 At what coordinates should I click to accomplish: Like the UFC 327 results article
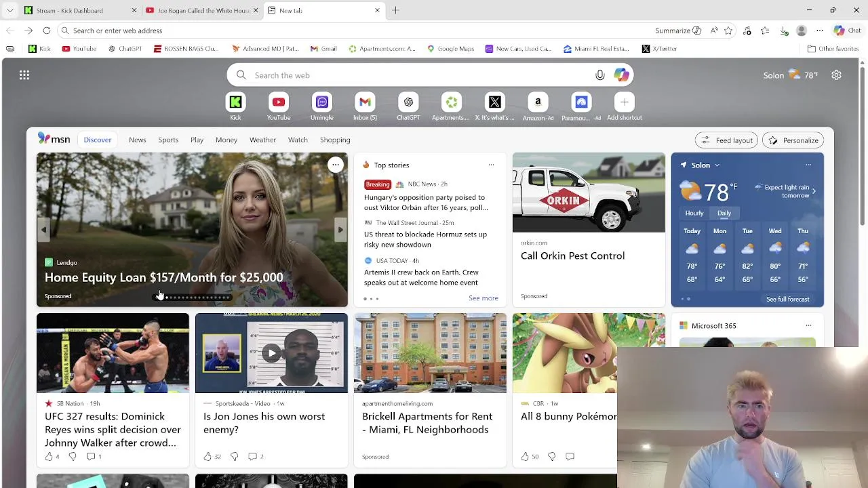point(49,457)
